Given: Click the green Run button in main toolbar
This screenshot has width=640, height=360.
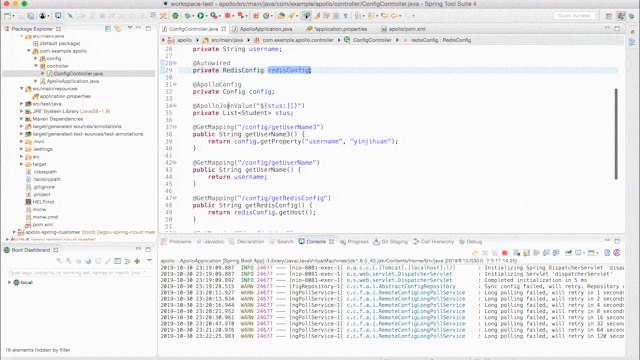Looking at the screenshot, I should pos(200,16).
